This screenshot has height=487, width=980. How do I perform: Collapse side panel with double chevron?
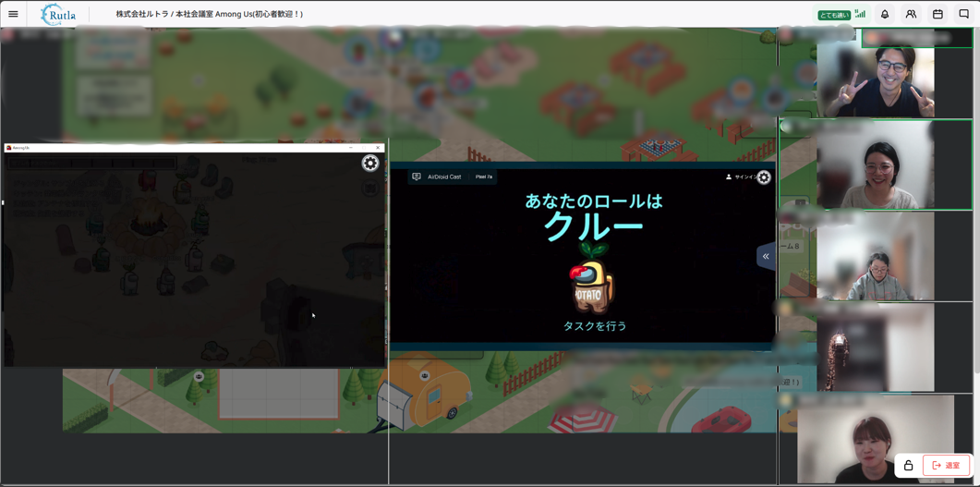click(766, 256)
